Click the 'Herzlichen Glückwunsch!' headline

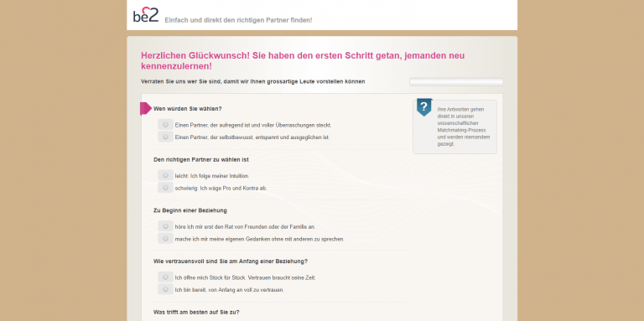click(303, 60)
